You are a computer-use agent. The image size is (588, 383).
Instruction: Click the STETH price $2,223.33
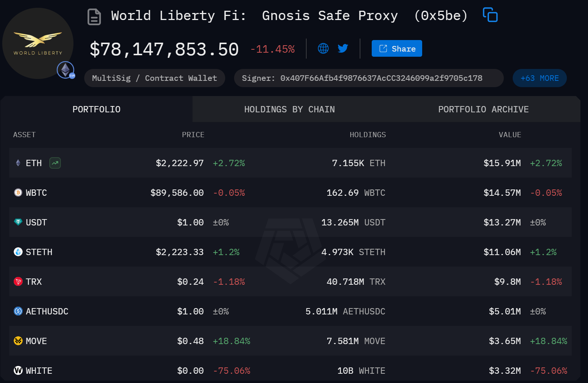[180, 252]
